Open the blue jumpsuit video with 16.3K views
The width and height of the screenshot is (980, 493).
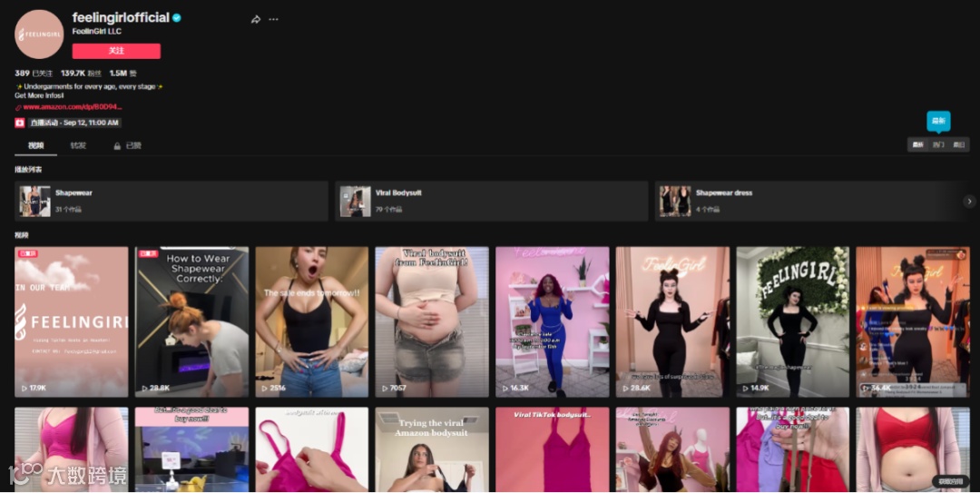(553, 321)
